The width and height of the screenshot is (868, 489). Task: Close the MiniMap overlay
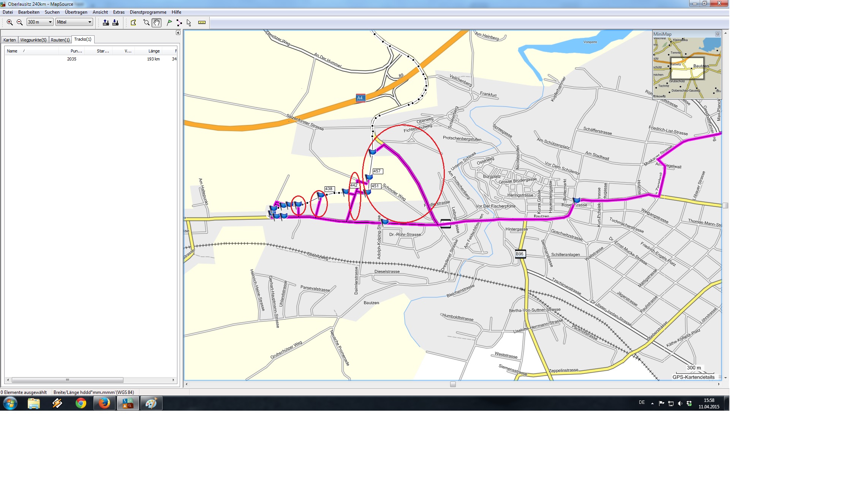click(x=718, y=34)
